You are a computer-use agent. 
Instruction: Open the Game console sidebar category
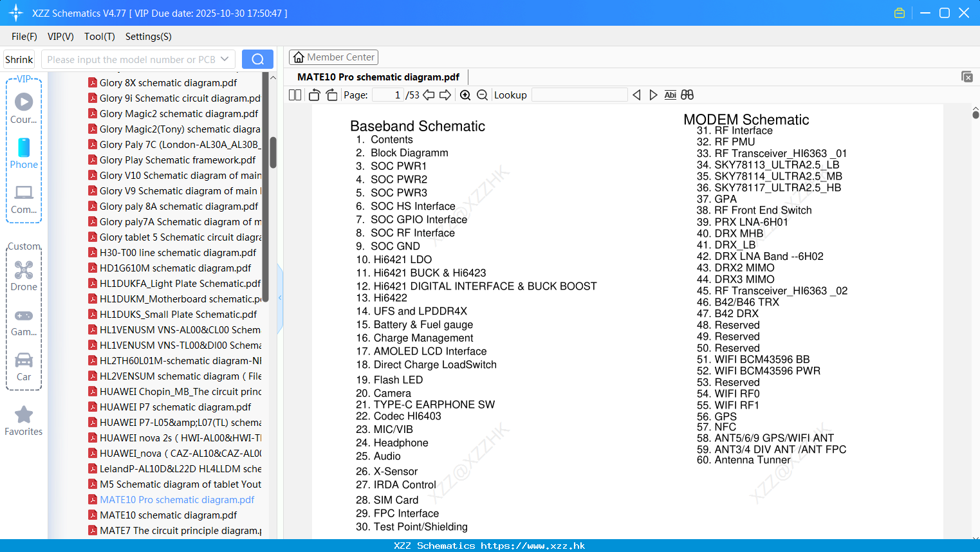24,322
